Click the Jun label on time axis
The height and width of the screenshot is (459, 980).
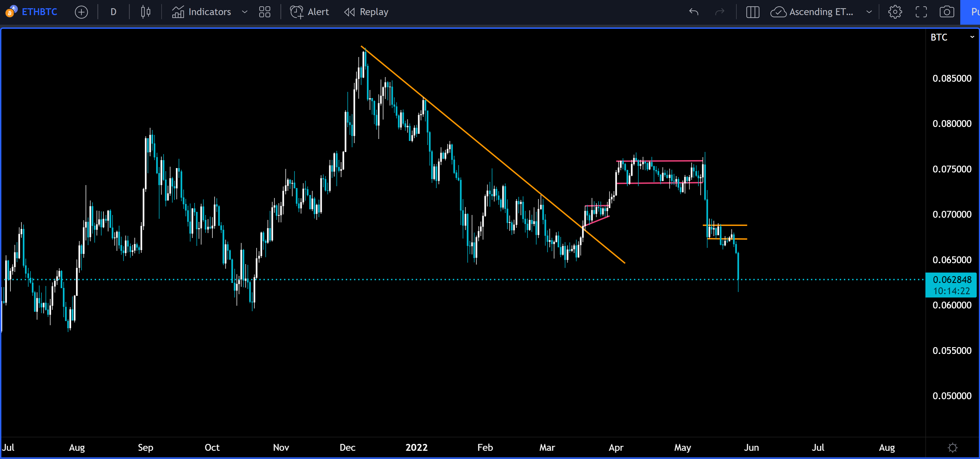tap(751, 447)
